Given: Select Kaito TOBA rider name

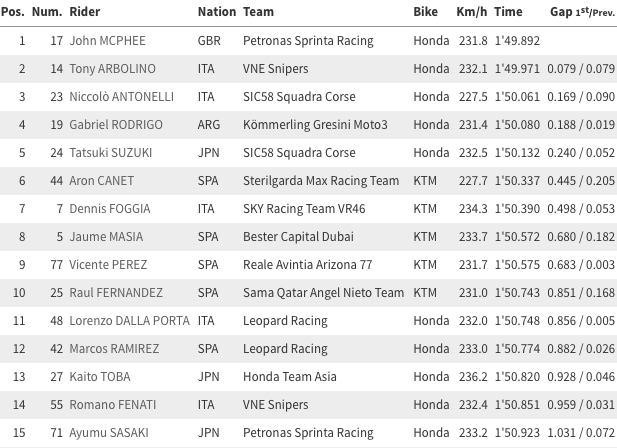Looking at the screenshot, I should pyautogui.click(x=100, y=376).
